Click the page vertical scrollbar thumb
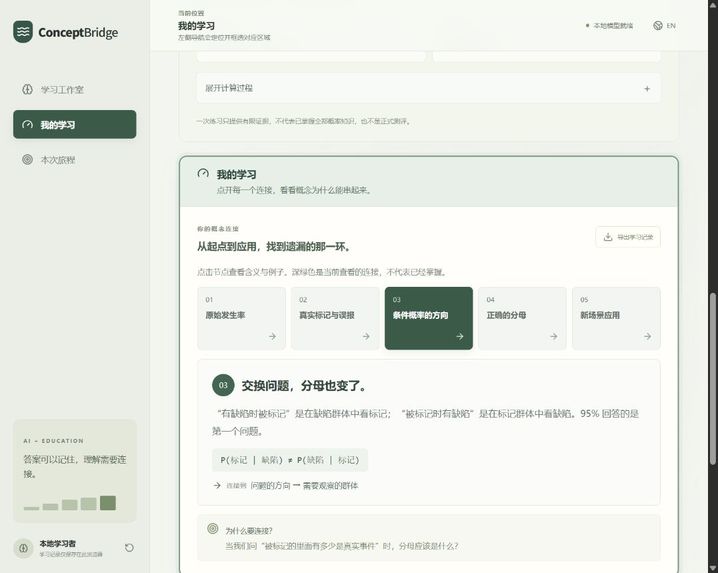Image resolution: width=718 pixels, height=573 pixels. [x=713, y=379]
